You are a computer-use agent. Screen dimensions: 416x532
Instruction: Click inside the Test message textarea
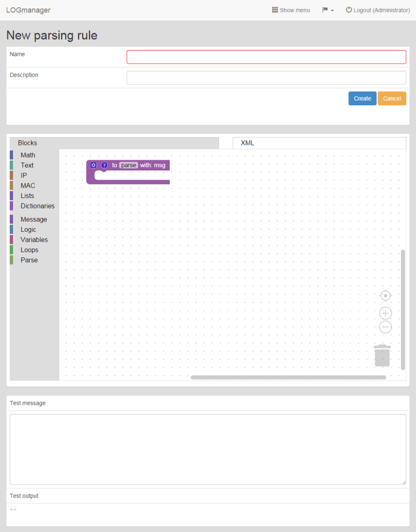tap(208, 449)
